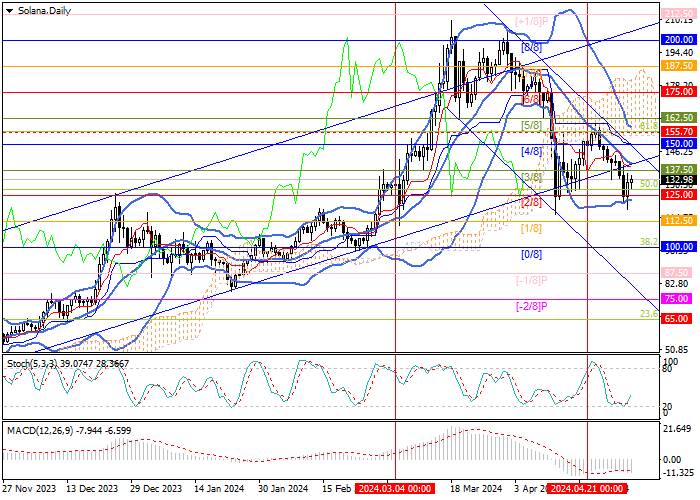Click the Solana,Daily chart title
The height and width of the screenshot is (500, 700).
(44, 11)
